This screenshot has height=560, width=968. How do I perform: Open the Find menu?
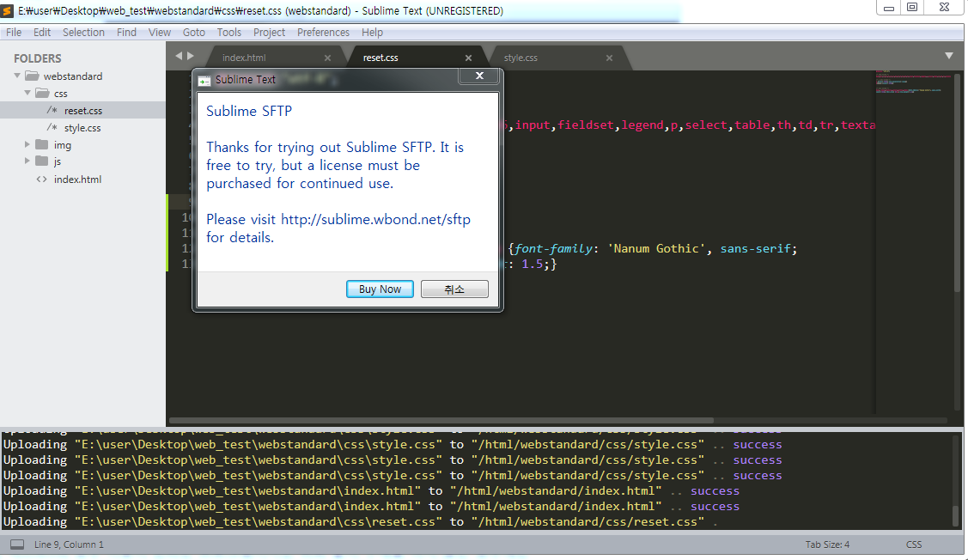[x=126, y=32]
